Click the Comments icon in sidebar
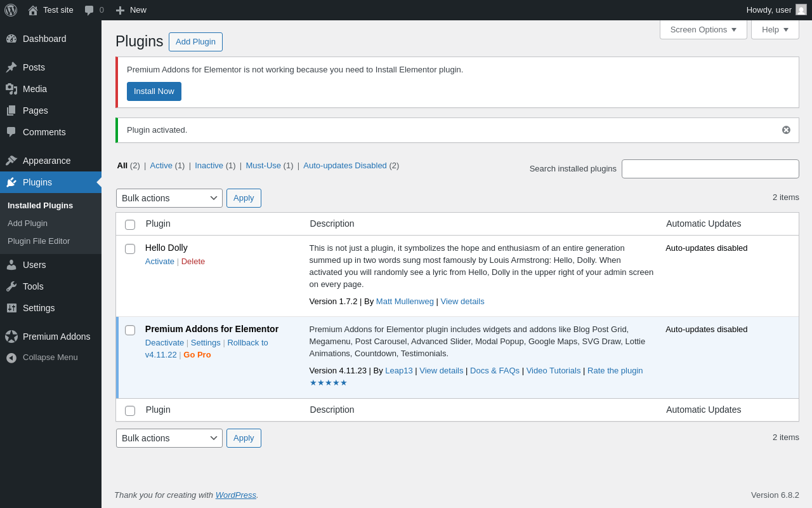Screen dimensions: 812x508 11,132
